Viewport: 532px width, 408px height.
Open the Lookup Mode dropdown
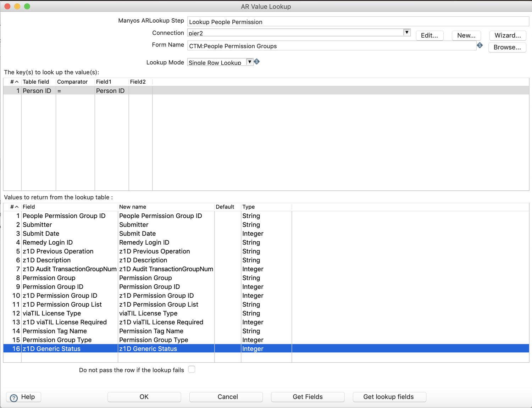250,62
